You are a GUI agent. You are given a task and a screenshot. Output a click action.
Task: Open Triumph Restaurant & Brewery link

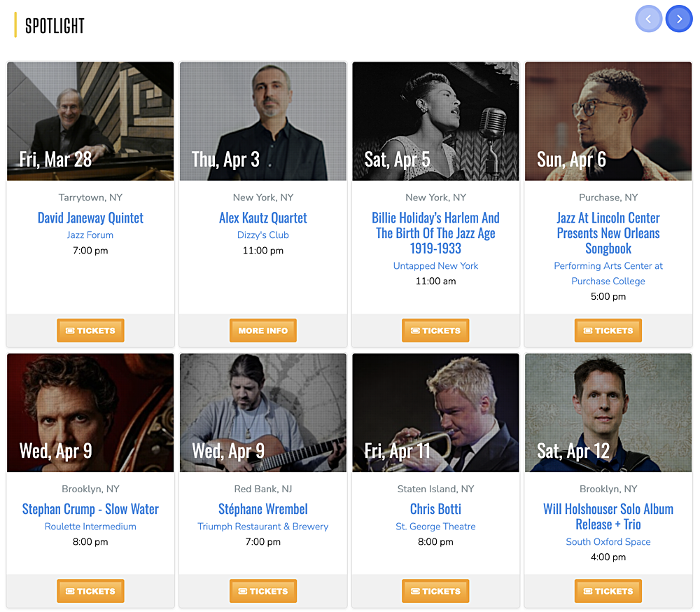(x=262, y=527)
